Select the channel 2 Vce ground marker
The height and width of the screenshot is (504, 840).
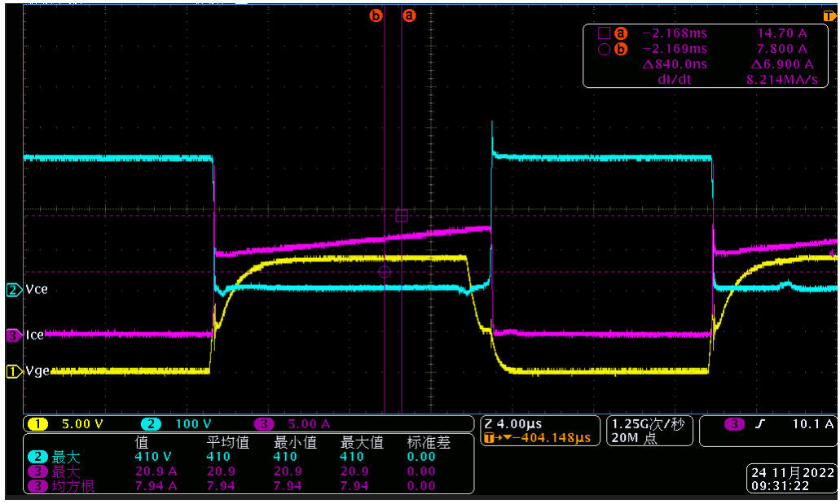pos(13,290)
